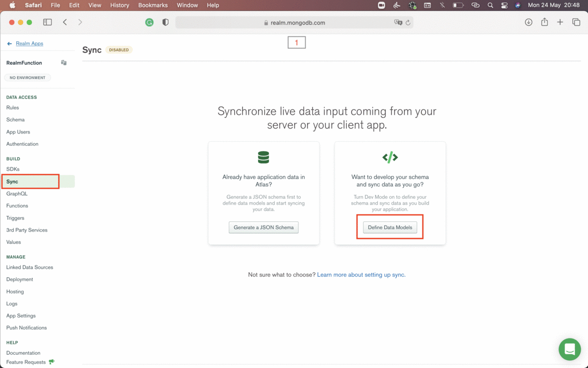Image resolution: width=588 pixels, height=368 pixels.
Task: Go forward with Safari forward arrow
Action: coord(80,23)
